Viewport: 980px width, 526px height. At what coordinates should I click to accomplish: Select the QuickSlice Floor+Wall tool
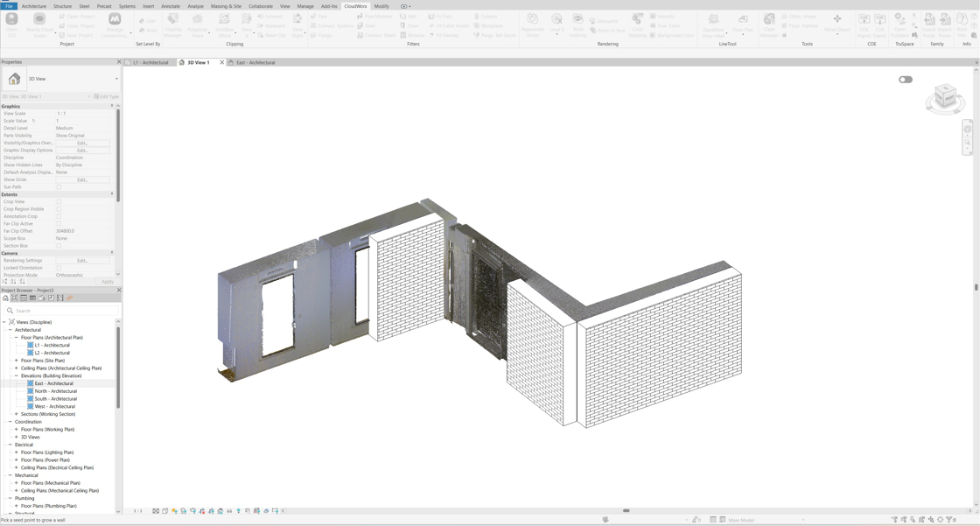(x=713, y=25)
